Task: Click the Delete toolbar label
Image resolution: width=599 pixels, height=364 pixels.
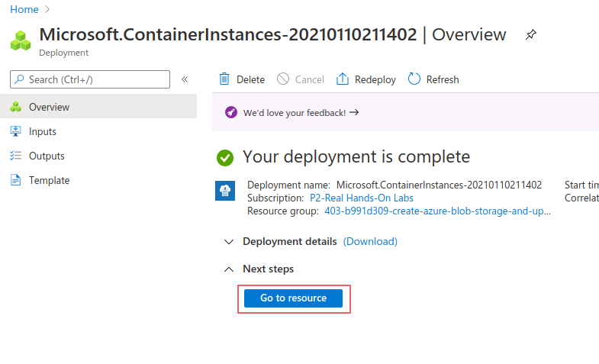Action: click(x=250, y=79)
